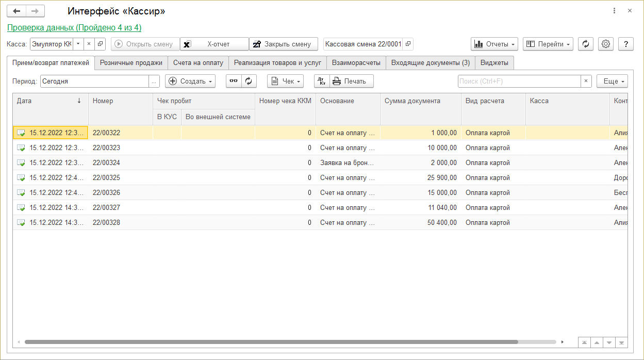Click the glasses view icon

[234, 81]
